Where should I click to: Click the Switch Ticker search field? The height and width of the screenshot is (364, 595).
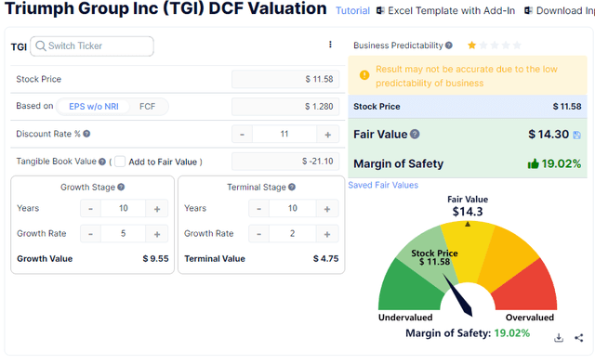92,46
